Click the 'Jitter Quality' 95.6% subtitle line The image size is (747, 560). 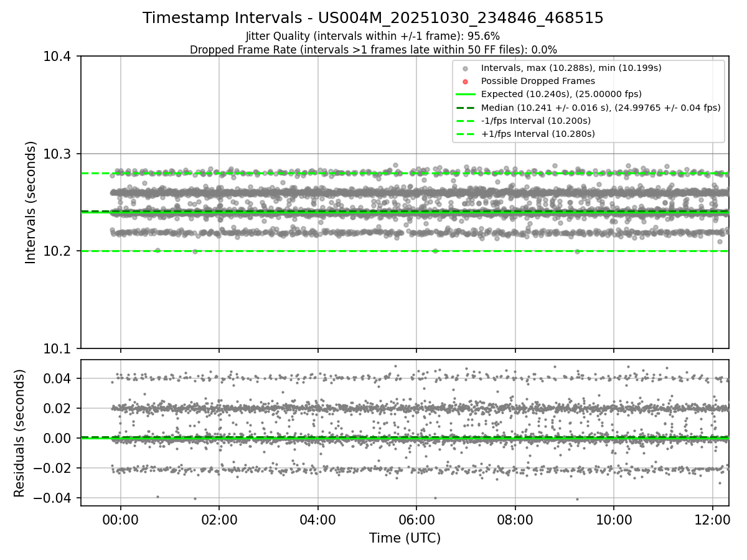373,36
